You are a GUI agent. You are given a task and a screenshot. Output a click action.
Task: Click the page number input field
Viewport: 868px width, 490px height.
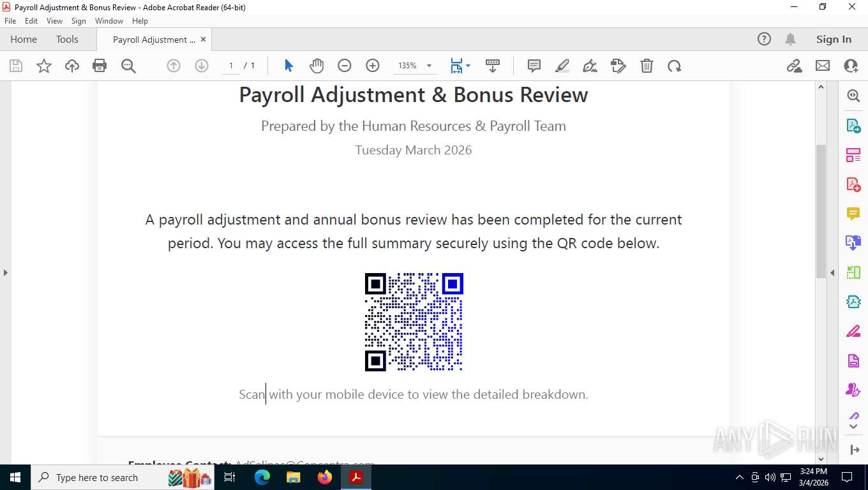point(231,66)
